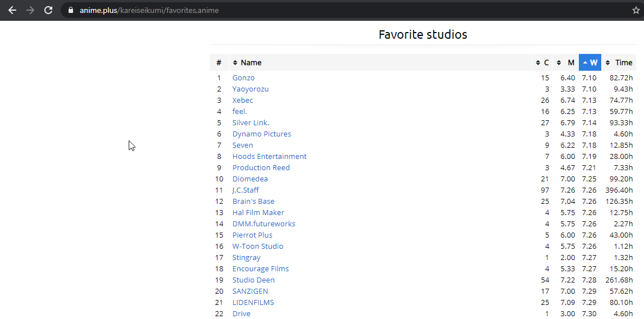
Task: Click the address bar URL field
Action: (x=337, y=10)
